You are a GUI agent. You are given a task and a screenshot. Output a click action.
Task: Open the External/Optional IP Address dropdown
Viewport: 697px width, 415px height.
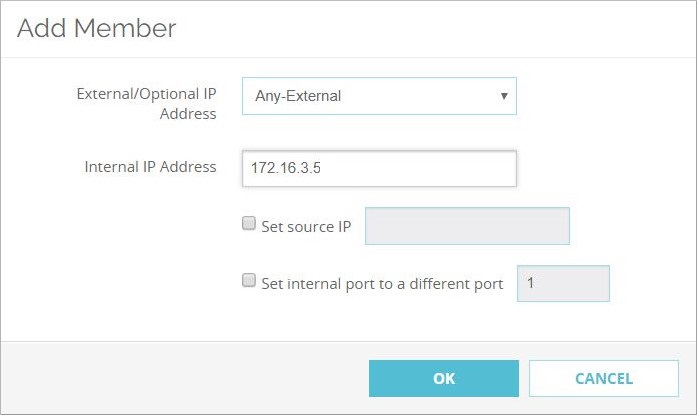[379, 97]
